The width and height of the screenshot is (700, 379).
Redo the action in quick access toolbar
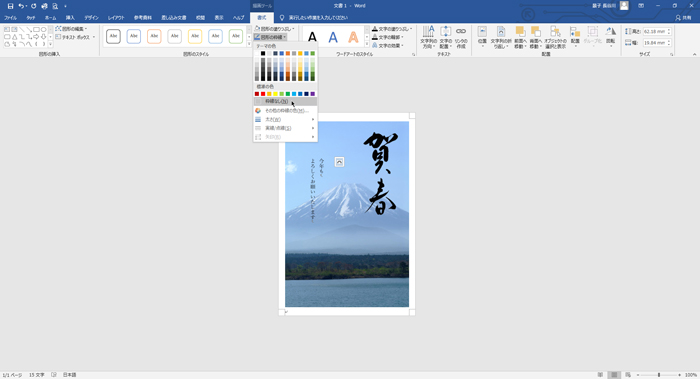coord(33,6)
